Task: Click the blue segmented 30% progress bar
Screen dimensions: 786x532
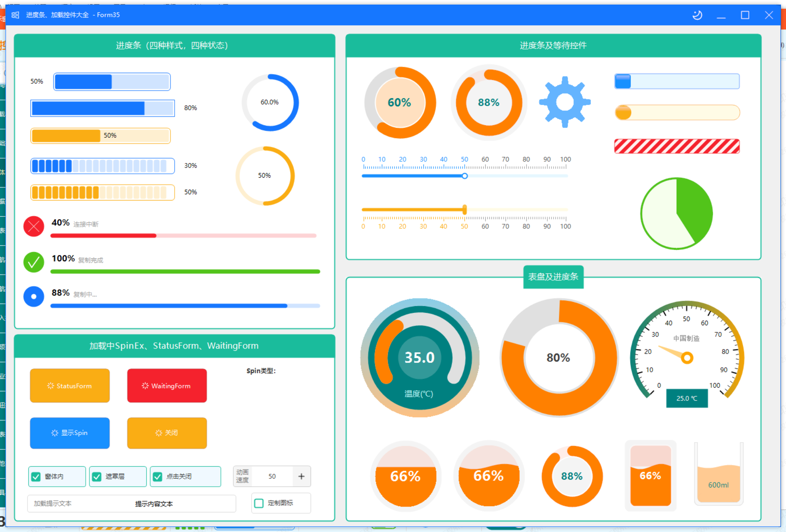Action: click(x=102, y=166)
